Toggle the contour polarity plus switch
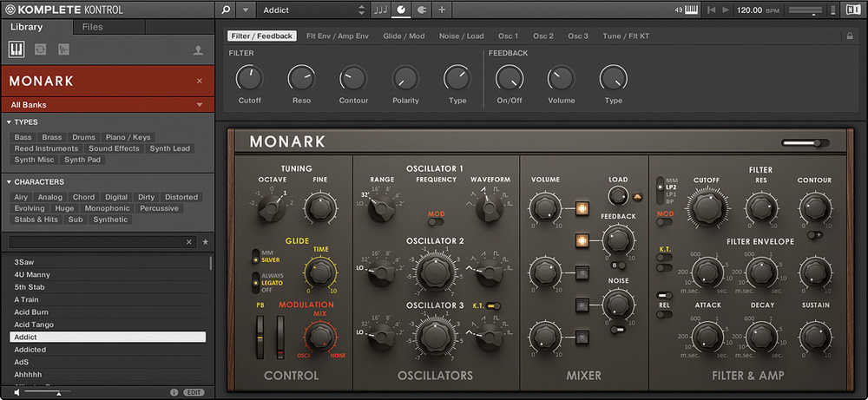The width and height of the screenshot is (868, 400). point(815,234)
